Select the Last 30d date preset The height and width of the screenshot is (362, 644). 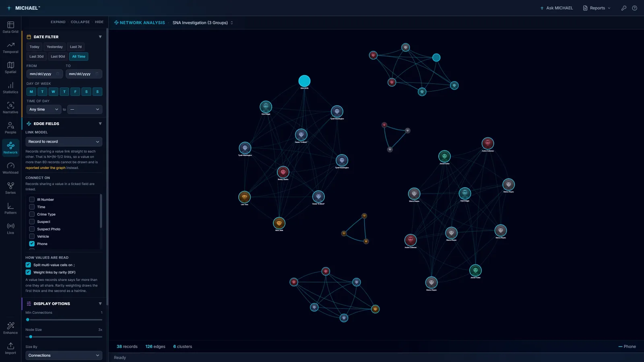click(x=36, y=57)
